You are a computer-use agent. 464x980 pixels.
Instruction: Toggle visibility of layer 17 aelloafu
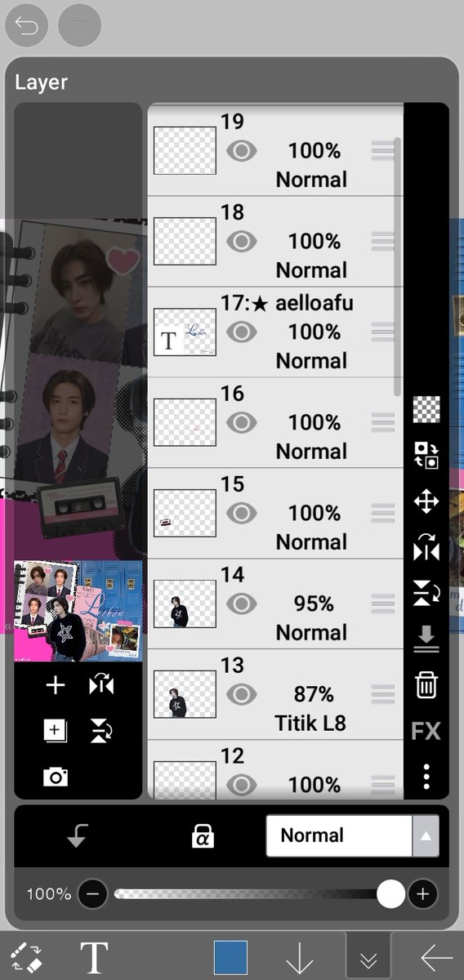241,332
